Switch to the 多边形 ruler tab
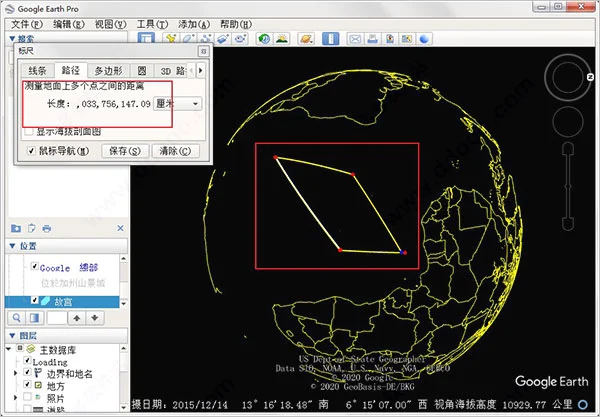The image size is (600, 417). coord(109,71)
